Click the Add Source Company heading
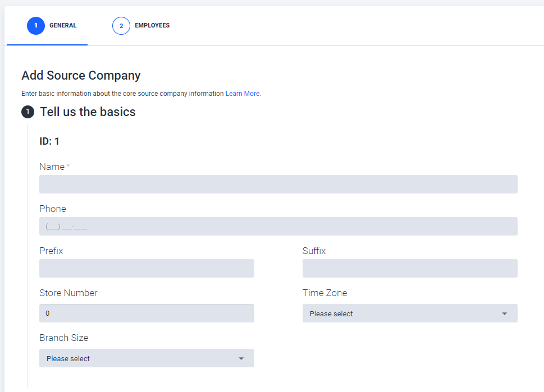544x392 pixels. coord(81,75)
